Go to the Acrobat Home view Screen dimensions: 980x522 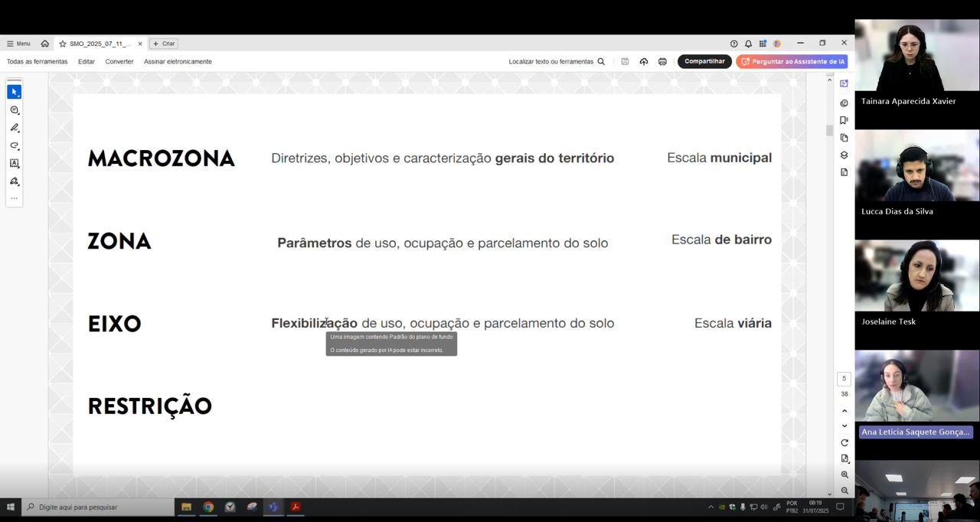45,44
